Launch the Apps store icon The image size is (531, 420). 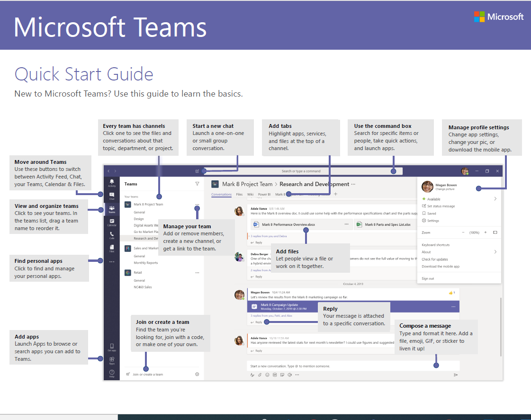[112, 360]
